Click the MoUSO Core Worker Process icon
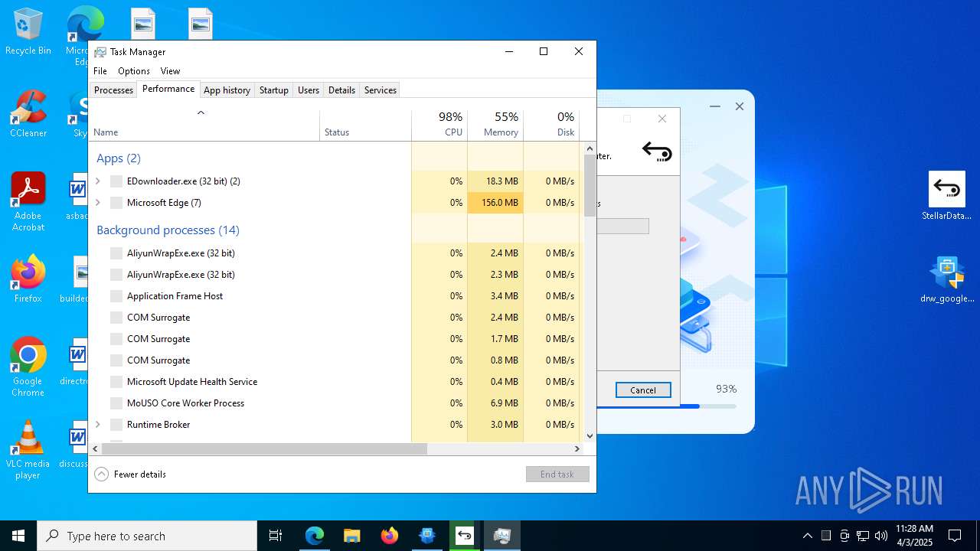980x551 pixels. [116, 403]
